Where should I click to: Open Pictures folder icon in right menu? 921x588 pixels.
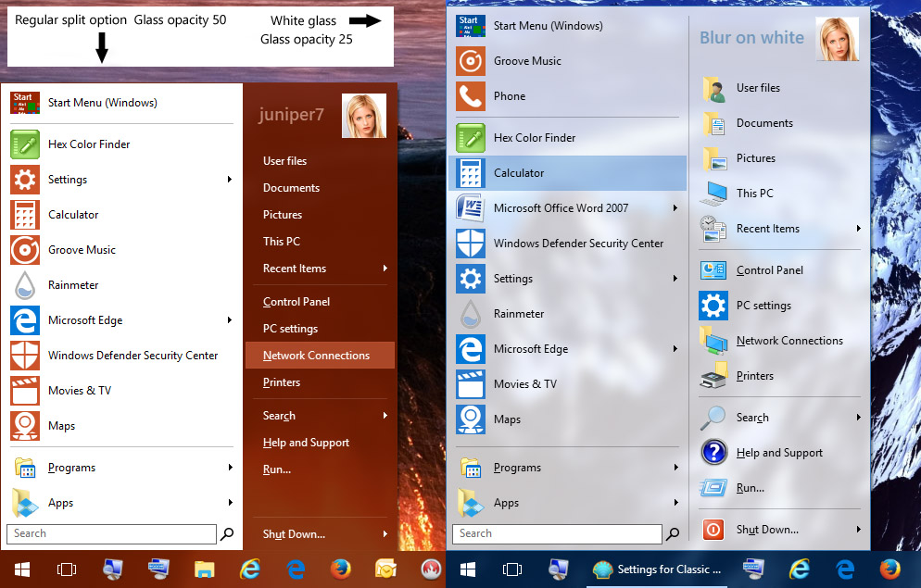point(713,158)
